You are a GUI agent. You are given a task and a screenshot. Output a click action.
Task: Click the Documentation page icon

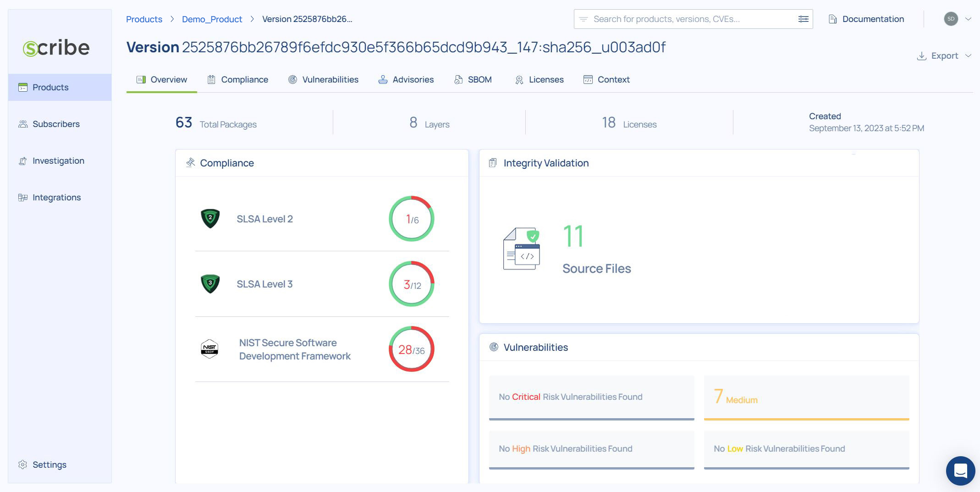(833, 19)
